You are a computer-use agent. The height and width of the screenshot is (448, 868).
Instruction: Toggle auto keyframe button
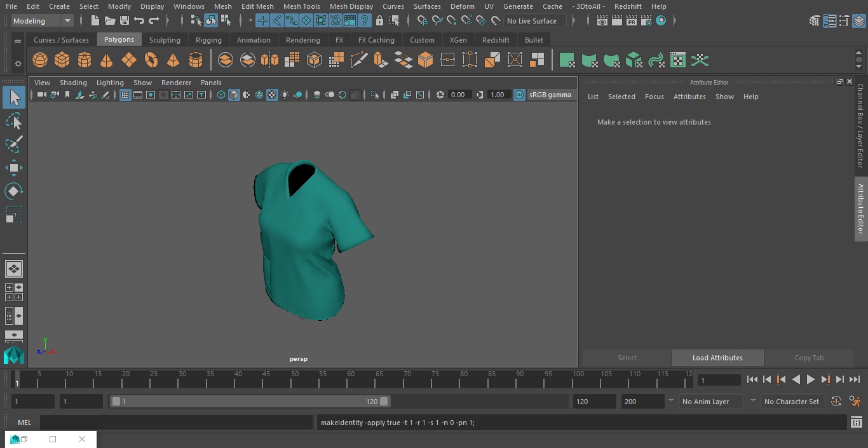[x=836, y=402]
